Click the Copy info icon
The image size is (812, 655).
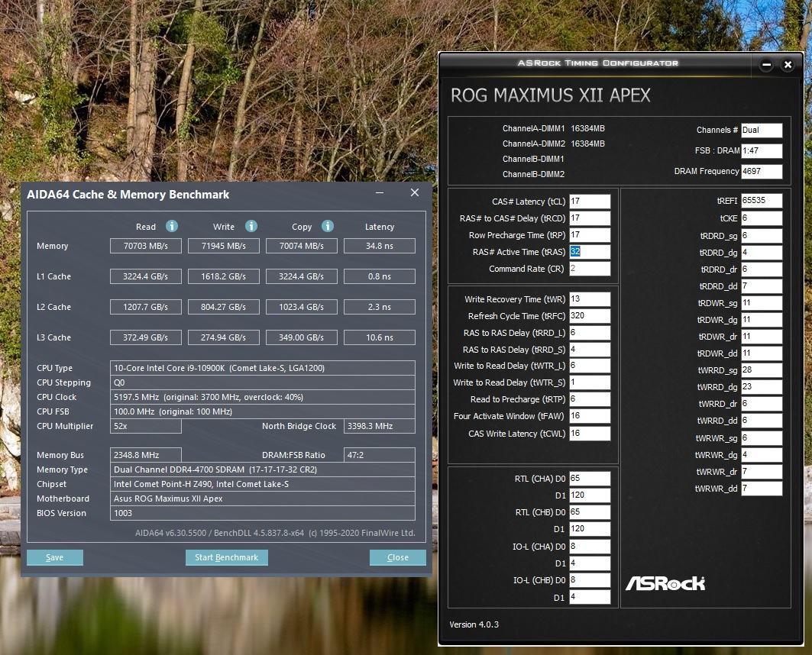tap(328, 226)
